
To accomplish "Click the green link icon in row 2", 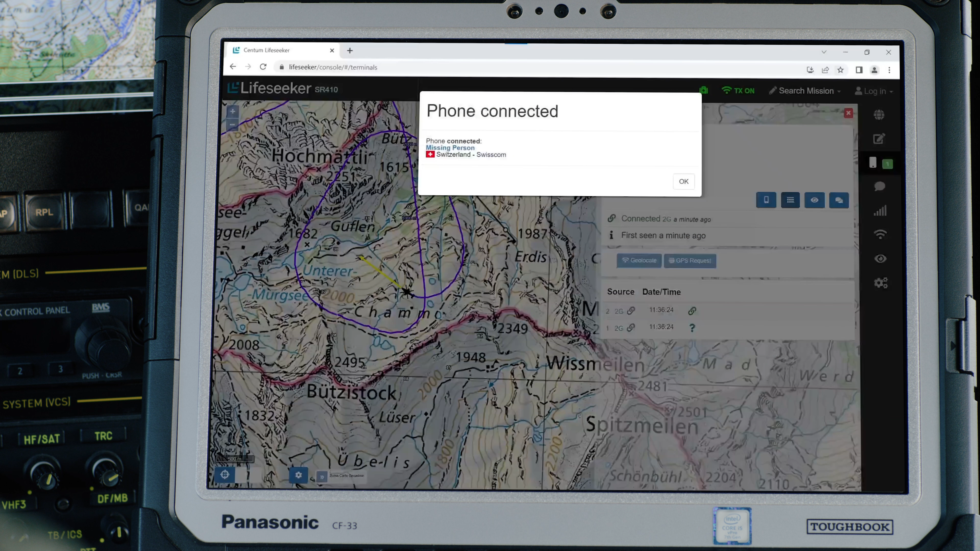I will [692, 311].
